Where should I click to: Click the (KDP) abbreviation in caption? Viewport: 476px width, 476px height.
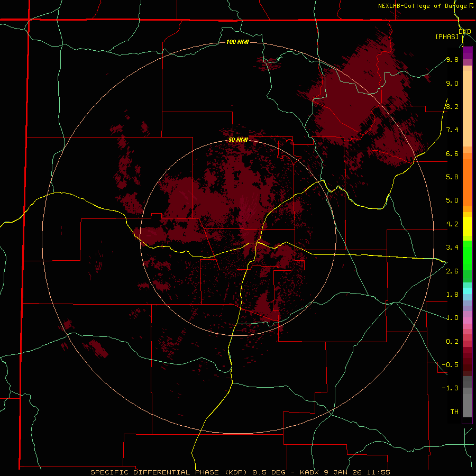236,472
